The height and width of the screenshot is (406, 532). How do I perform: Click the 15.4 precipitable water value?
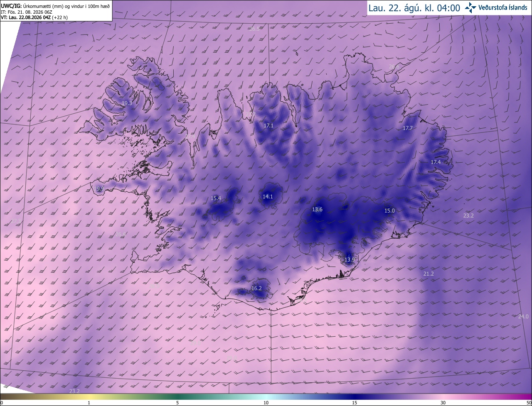pos(216,198)
